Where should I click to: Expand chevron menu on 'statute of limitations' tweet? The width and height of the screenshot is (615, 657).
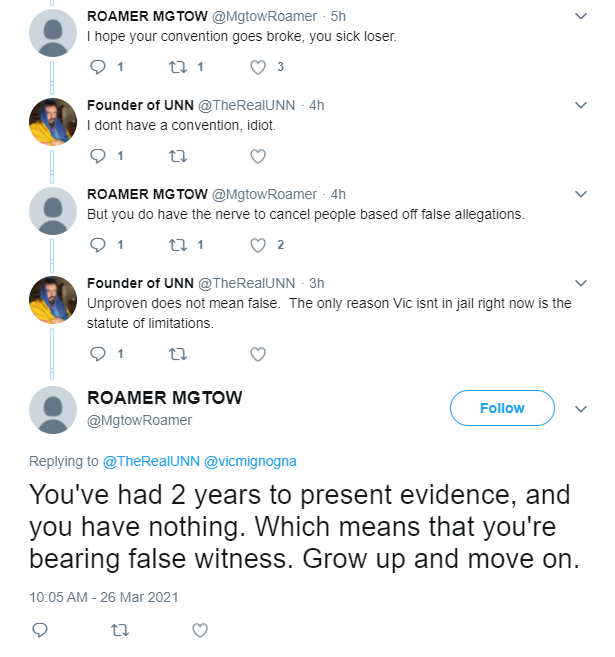[x=581, y=283]
